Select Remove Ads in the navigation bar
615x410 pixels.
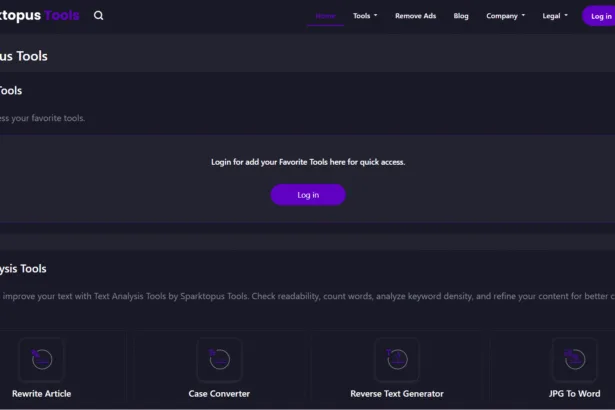coord(415,16)
